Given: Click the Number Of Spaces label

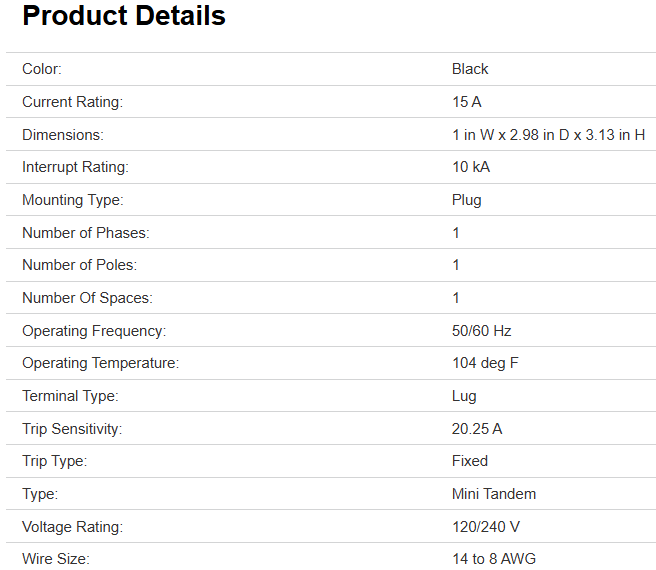Looking at the screenshot, I should pos(87,298).
